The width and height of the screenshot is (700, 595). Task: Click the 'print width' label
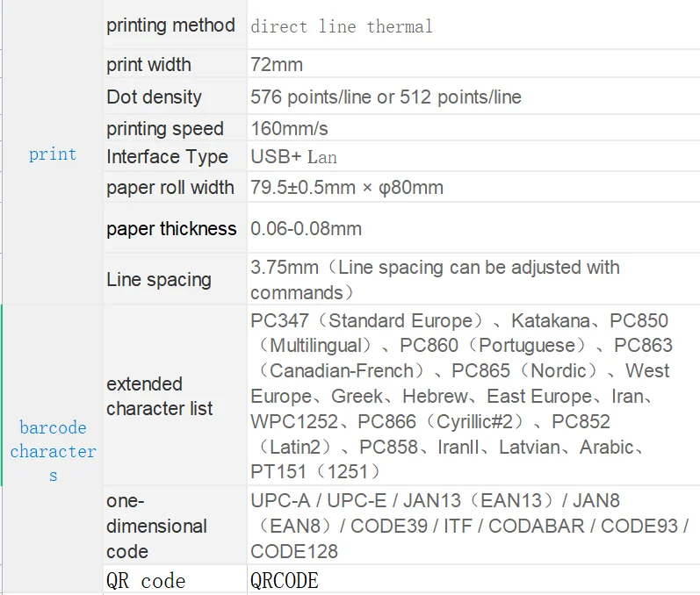tap(149, 65)
